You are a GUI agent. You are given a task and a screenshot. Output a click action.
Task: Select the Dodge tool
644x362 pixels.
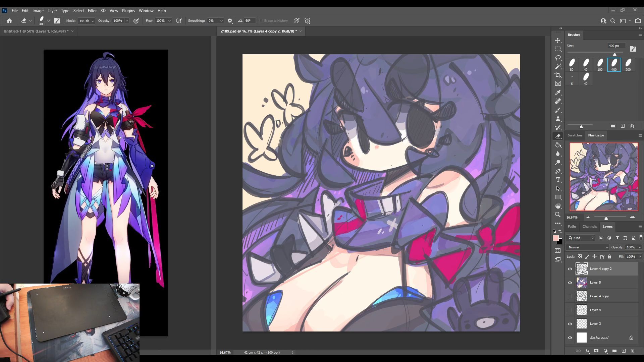(x=558, y=162)
